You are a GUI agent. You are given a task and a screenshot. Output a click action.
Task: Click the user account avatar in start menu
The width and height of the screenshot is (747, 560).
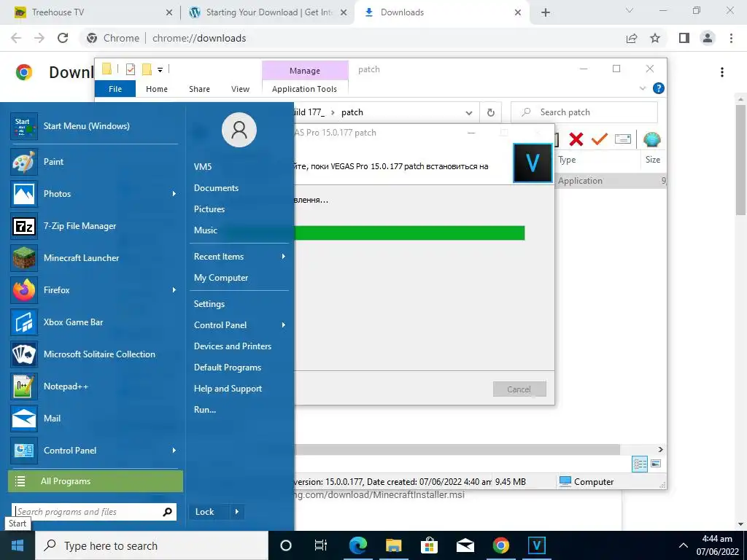[x=239, y=130]
